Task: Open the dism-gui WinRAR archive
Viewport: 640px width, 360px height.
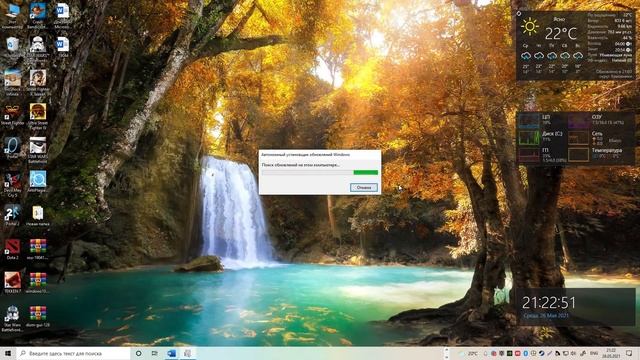Action: (38, 317)
